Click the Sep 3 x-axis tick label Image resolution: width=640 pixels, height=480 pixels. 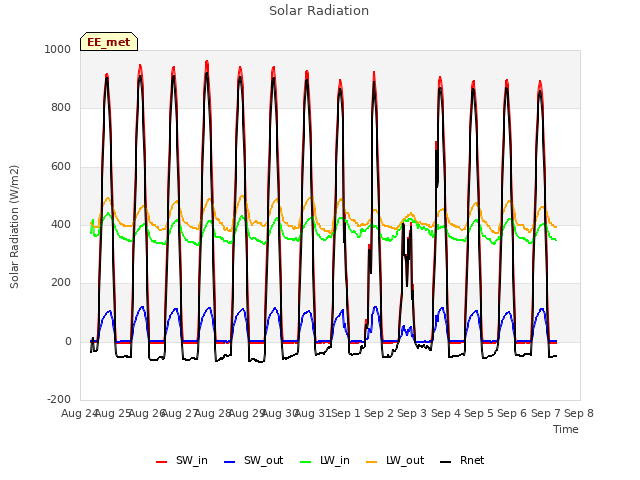coord(412,413)
